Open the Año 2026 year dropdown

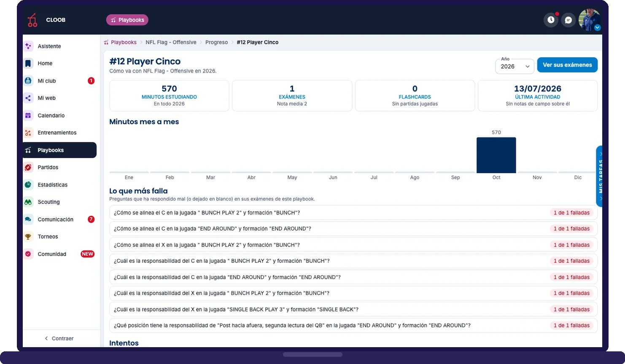point(515,66)
